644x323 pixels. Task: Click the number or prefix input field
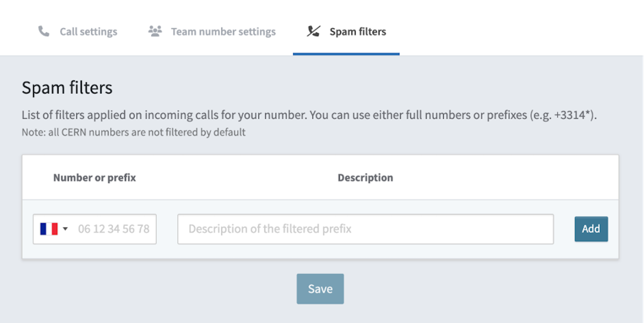coord(114,229)
